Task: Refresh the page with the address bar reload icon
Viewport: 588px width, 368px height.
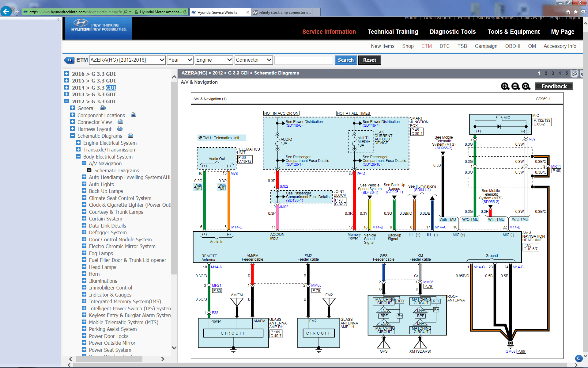Action: click(x=185, y=12)
